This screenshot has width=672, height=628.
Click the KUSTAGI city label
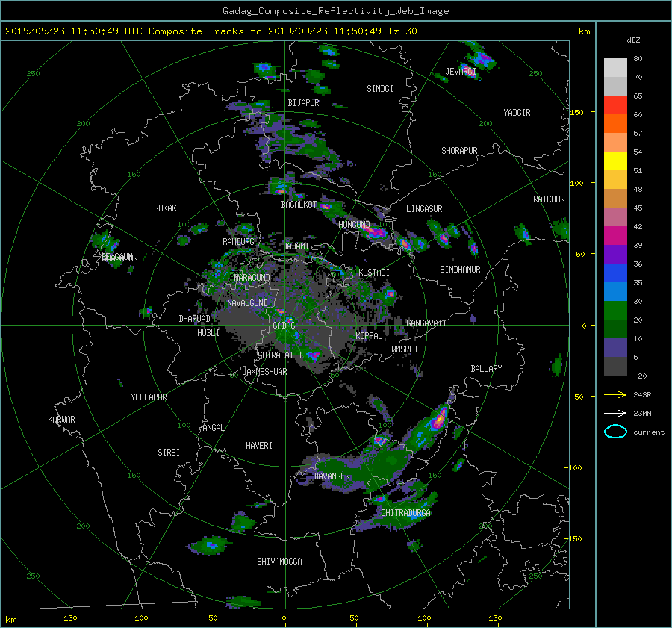[374, 273]
